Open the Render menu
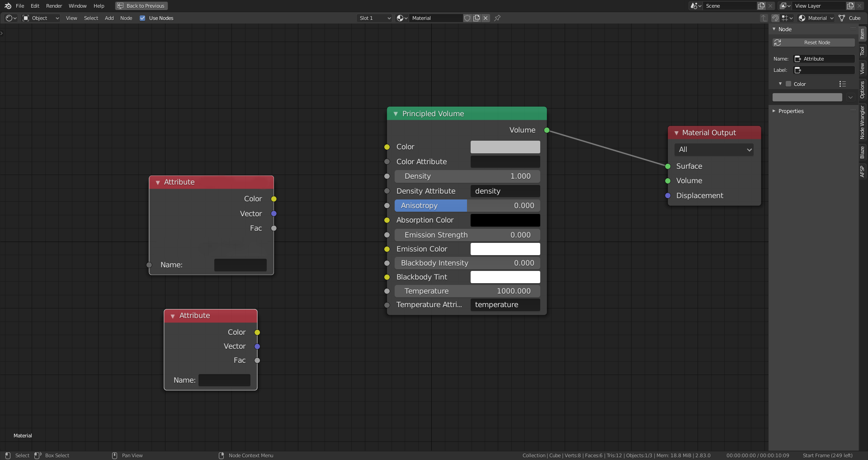 point(54,6)
